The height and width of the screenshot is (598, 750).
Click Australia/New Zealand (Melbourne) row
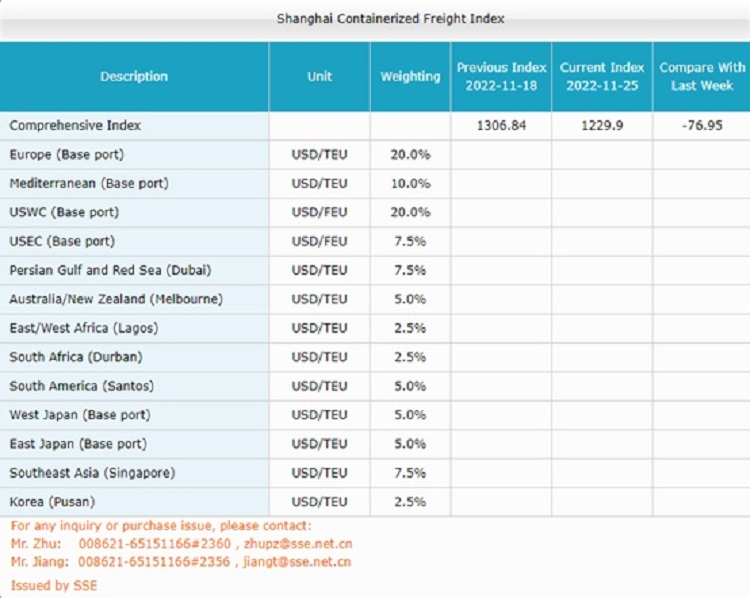pyautogui.click(x=116, y=299)
